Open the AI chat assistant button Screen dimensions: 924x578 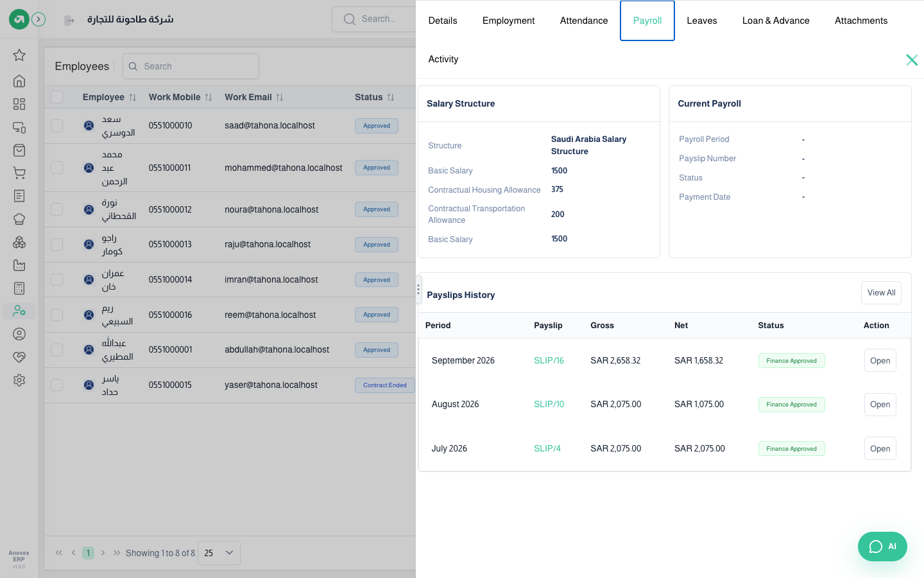(x=882, y=547)
